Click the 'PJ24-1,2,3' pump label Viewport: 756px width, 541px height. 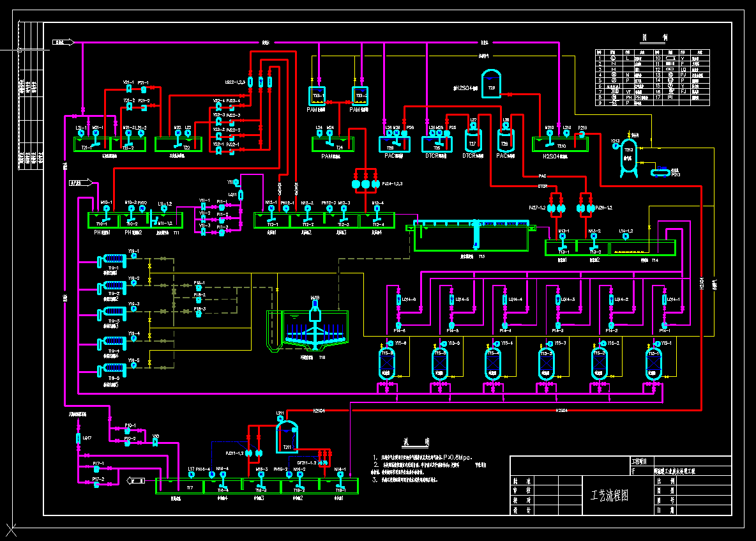click(x=392, y=184)
